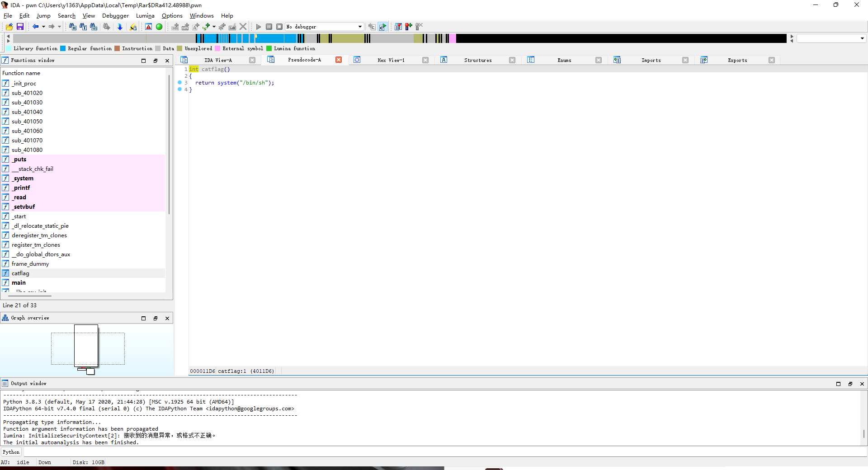Select the _start function entry
This screenshot has width=868, height=470.
coord(83,216)
